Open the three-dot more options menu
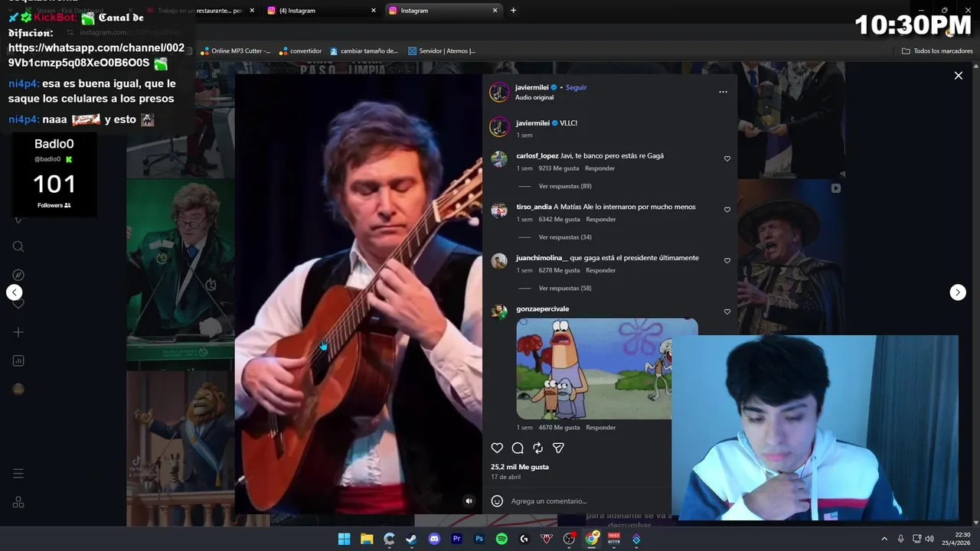 (723, 92)
